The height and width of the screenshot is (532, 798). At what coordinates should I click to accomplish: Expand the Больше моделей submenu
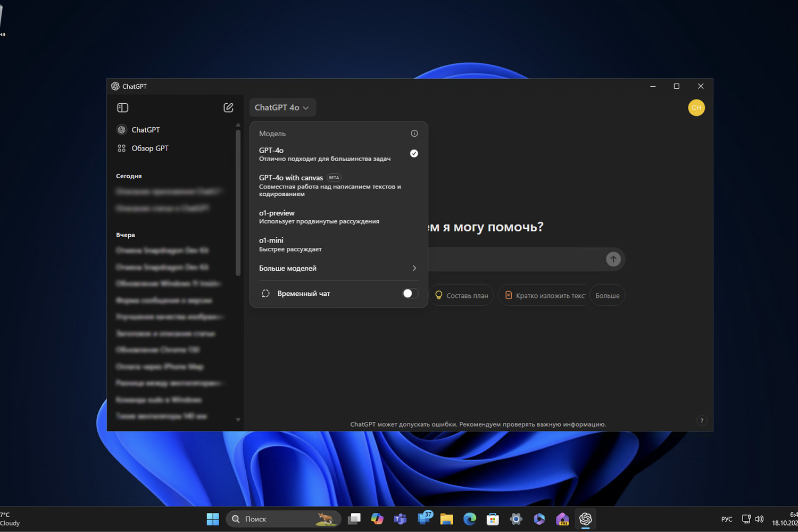pos(339,268)
